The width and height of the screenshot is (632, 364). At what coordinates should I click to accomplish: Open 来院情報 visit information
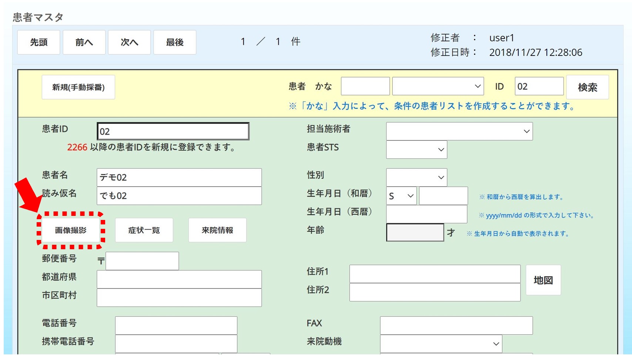(x=217, y=230)
